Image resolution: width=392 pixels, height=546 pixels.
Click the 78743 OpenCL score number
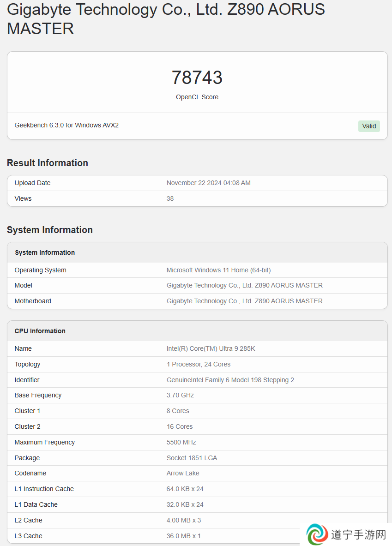[x=197, y=77]
